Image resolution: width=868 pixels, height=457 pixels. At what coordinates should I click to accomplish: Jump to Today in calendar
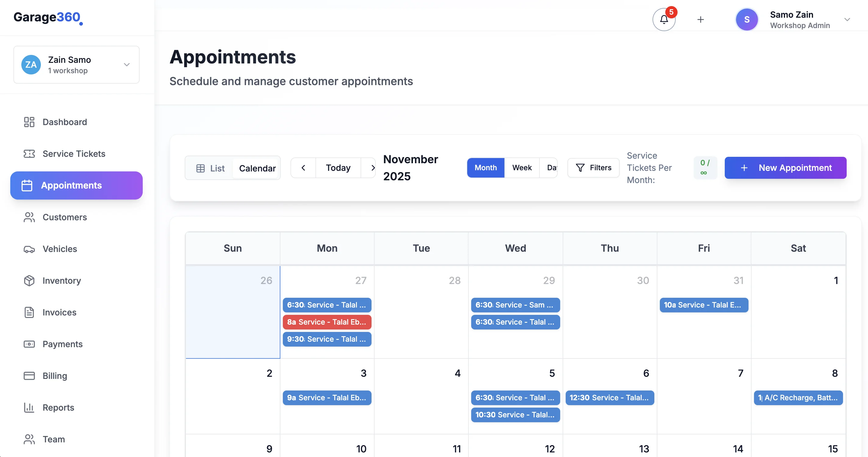pyautogui.click(x=338, y=167)
